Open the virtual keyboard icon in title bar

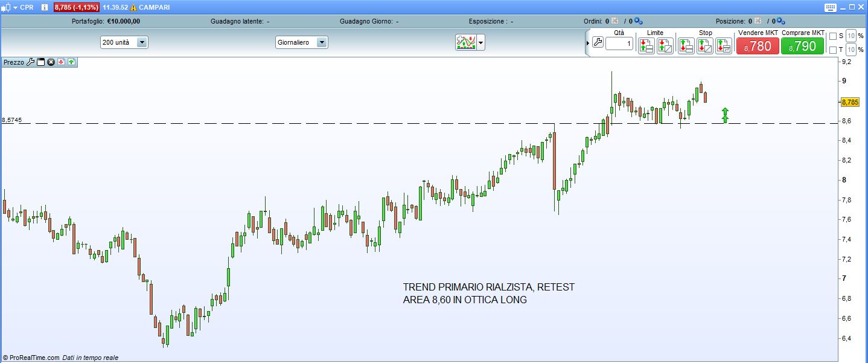(830, 7)
